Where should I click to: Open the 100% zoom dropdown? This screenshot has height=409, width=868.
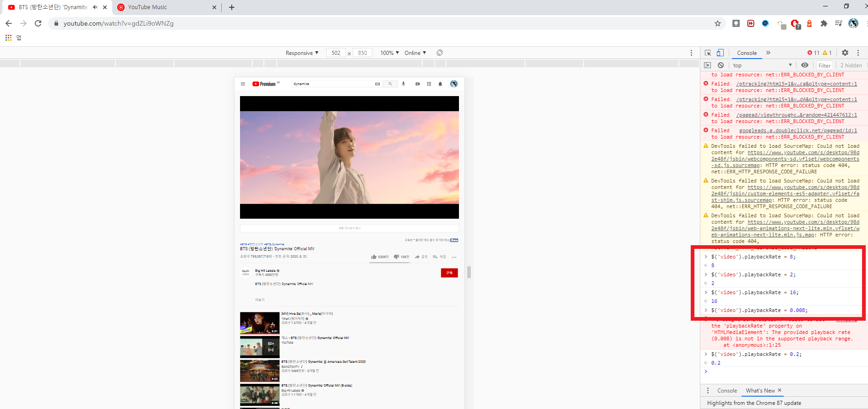(x=389, y=53)
